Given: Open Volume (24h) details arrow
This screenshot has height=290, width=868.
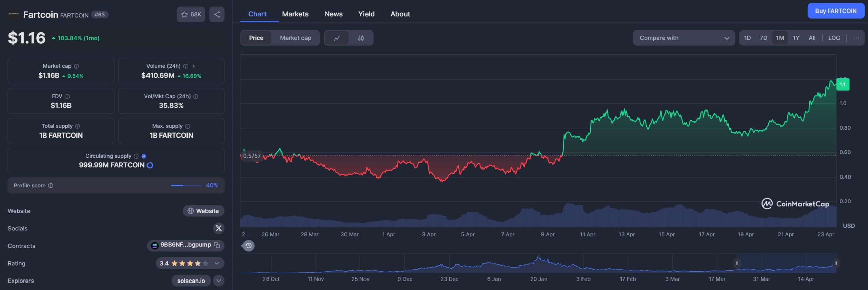Looking at the screenshot, I should tap(193, 66).
